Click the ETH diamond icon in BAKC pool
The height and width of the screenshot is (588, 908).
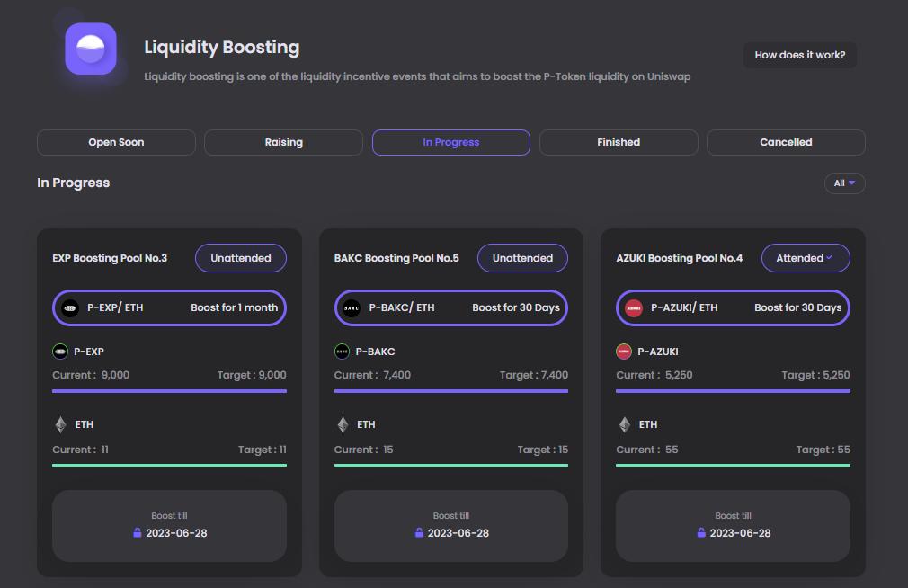point(343,424)
